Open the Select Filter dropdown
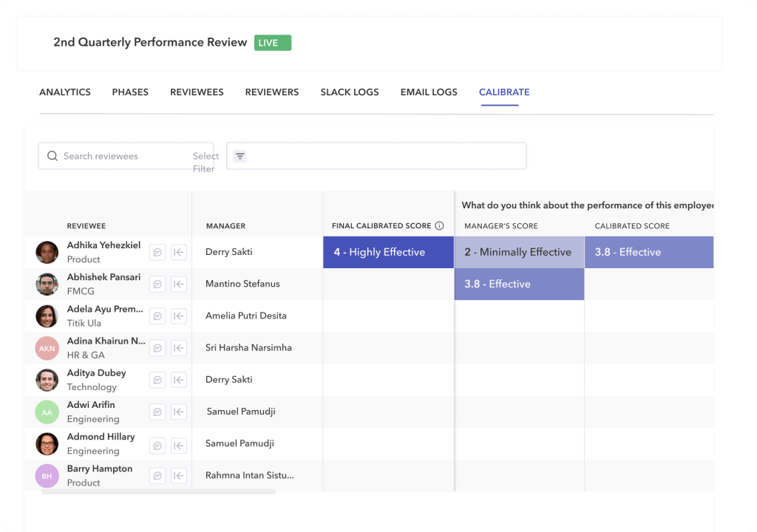757x532 pixels. [206, 163]
